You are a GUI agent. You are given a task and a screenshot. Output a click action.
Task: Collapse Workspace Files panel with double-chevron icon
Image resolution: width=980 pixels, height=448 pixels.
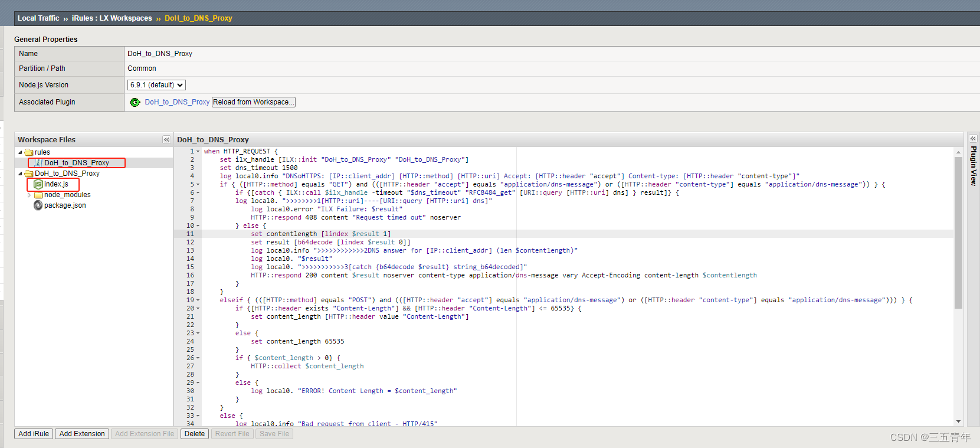166,140
